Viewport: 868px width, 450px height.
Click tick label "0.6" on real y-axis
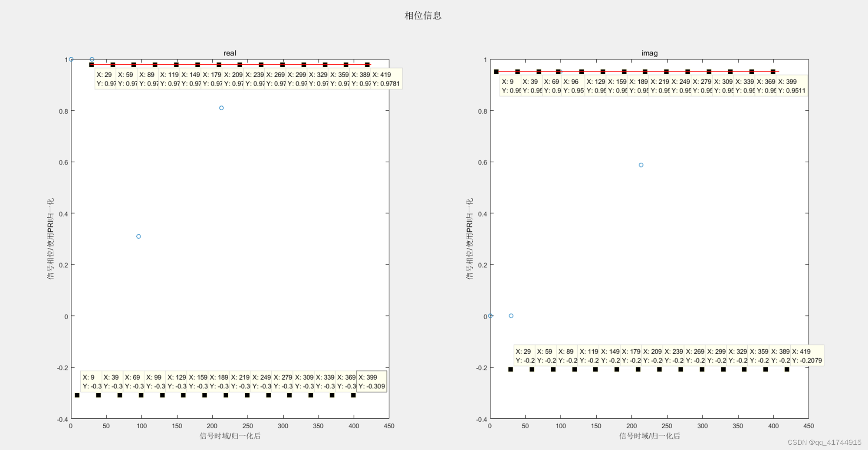63,162
